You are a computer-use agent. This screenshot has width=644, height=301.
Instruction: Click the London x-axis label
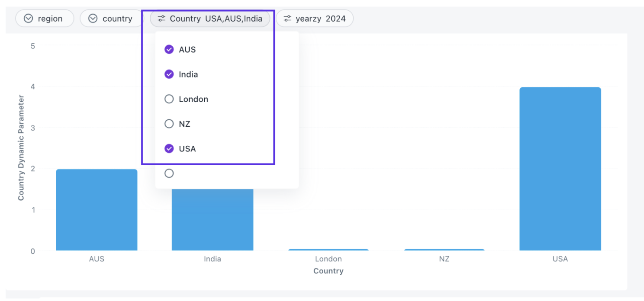pos(328,259)
